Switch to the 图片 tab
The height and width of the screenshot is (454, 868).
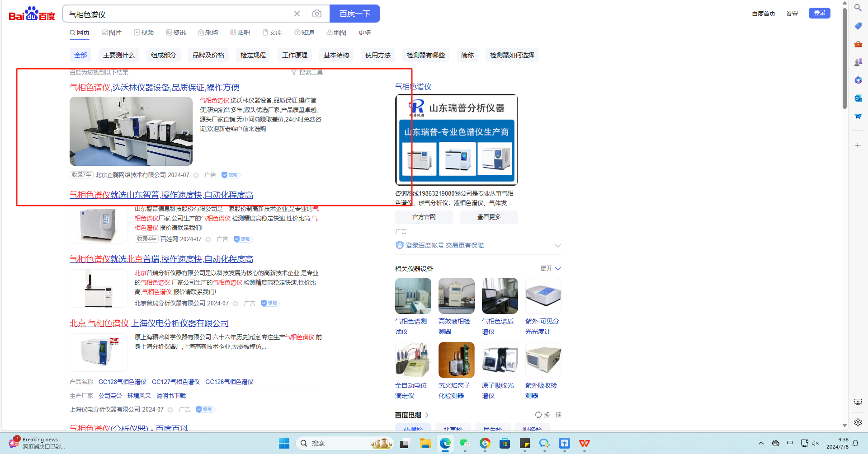coord(112,33)
